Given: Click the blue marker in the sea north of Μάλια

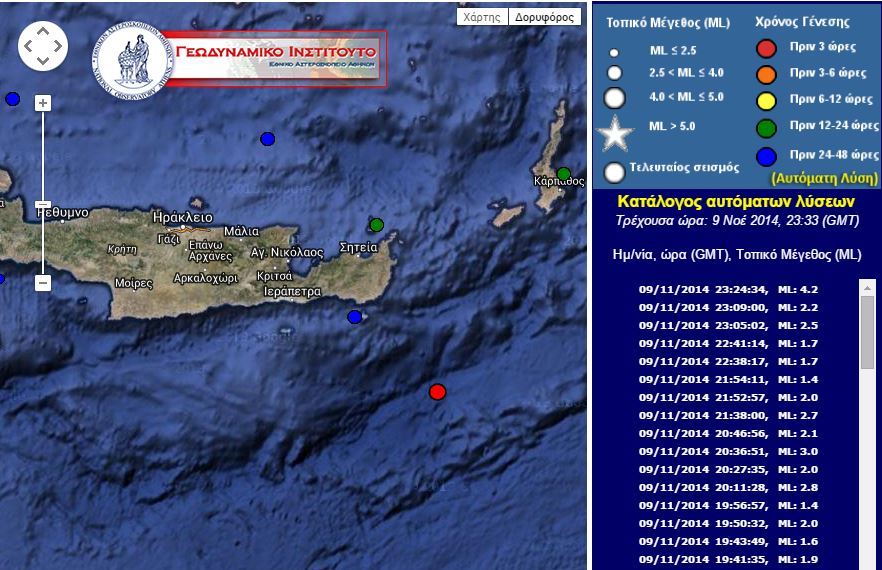Looking at the screenshot, I should 267,139.
